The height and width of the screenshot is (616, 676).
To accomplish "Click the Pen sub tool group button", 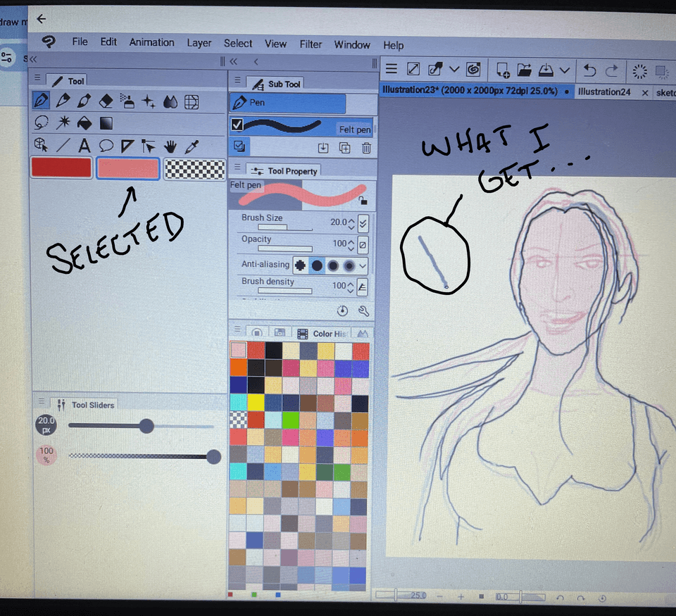I will pos(288,103).
